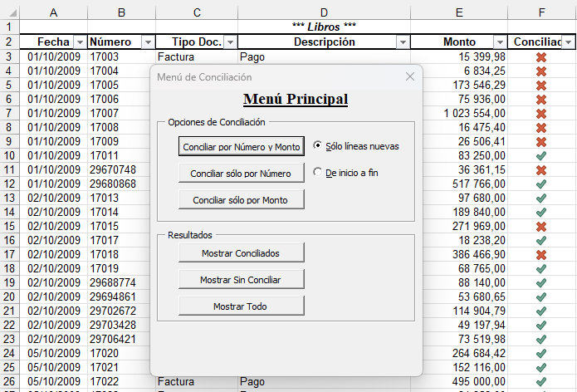Click amount cell 1 023 554,00
Viewport: 577px width, 392px height.
click(x=465, y=114)
